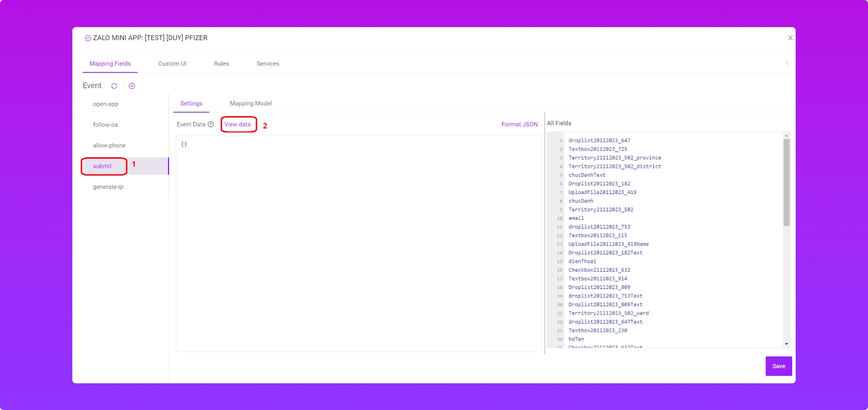
Task: Open the Rules tab
Action: (x=221, y=64)
